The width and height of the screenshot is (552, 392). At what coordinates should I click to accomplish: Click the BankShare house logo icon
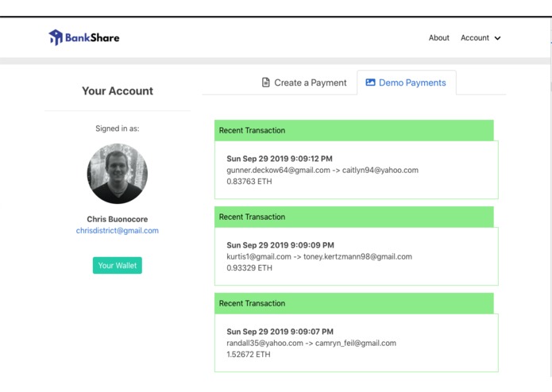pyautogui.click(x=56, y=37)
